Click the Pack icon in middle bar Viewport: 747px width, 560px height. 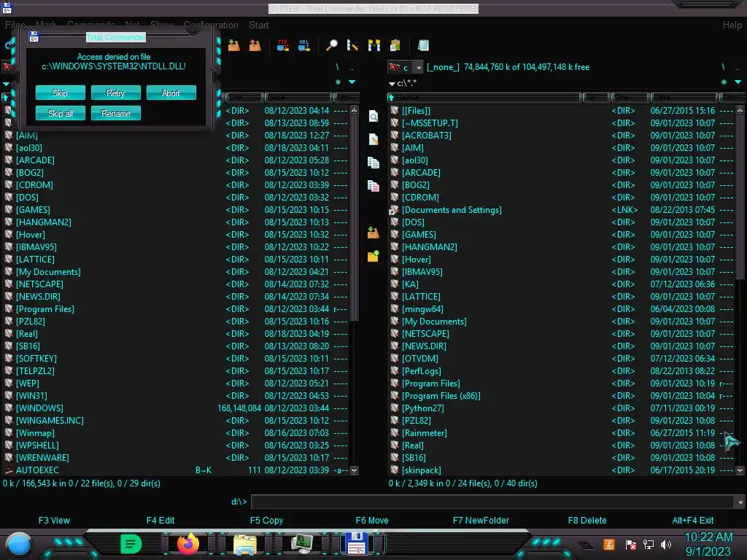[x=373, y=233]
